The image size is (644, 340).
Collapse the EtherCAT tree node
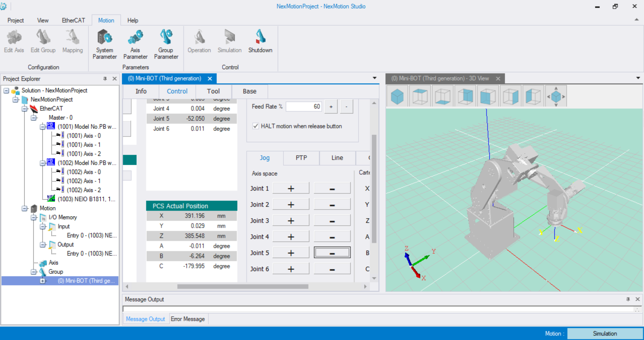[25, 109]
